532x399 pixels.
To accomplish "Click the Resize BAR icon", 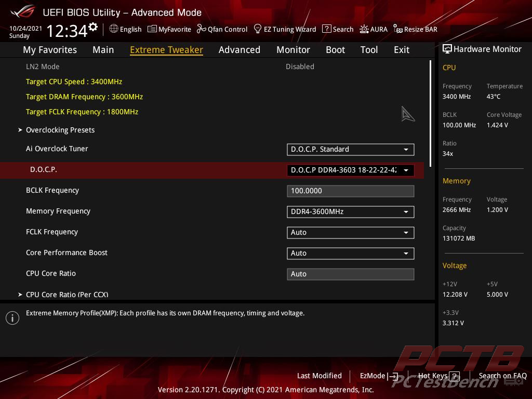I will click(397, 29).
